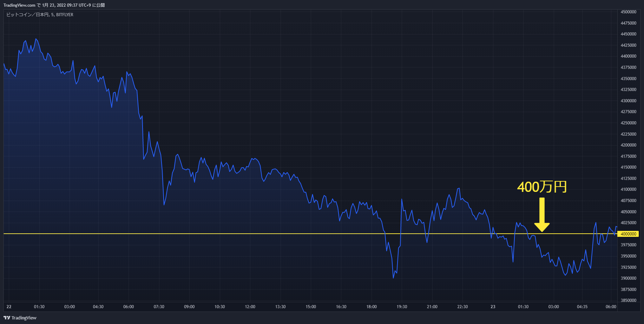Viewport: 644px width, 324px height.
Task: Click the 4275000 price axis label
Action: pos(628,112)
